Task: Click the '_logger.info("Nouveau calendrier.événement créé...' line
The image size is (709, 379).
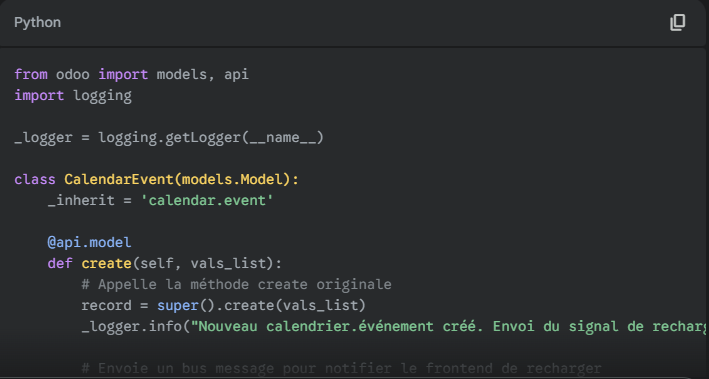Action: point(393,327)
